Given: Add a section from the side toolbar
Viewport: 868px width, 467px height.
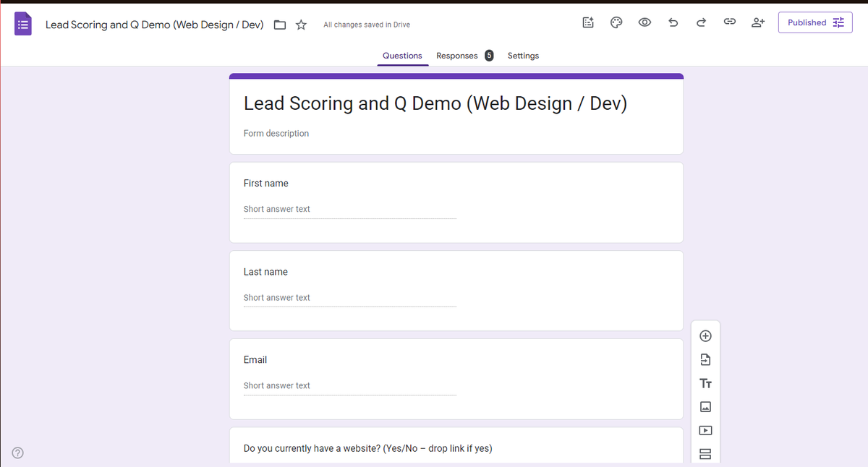Looking at the screenshot, I should [706, 454].
